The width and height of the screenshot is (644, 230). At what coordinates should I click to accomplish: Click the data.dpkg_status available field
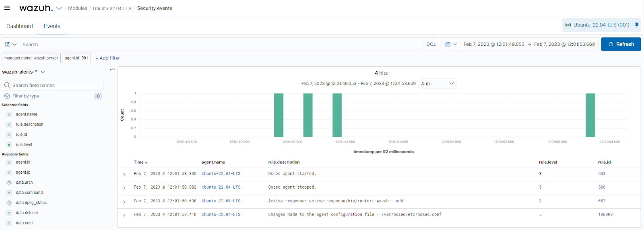pyautogui.click(x=31, y=203)
